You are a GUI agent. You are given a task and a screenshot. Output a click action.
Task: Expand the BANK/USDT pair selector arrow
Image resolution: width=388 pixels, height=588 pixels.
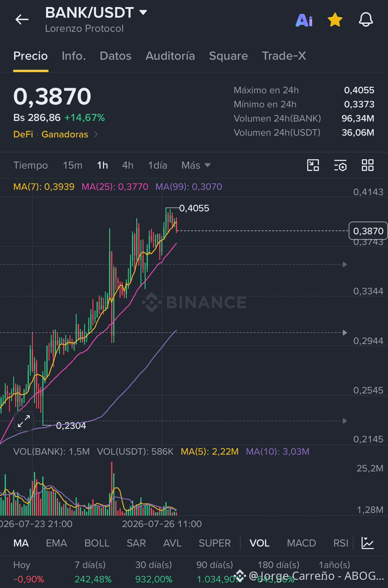pyautogui.click(x=143, y=12)
